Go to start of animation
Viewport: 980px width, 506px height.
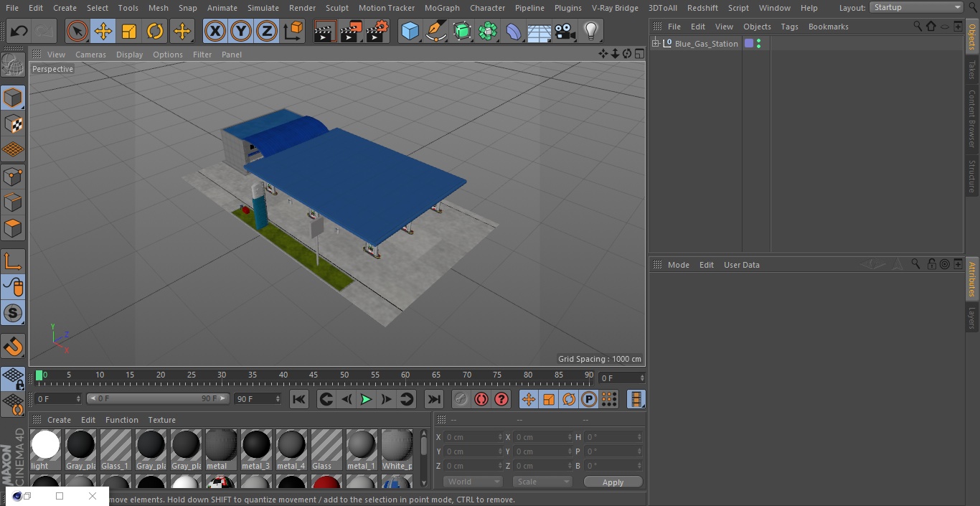click(299, 399)
